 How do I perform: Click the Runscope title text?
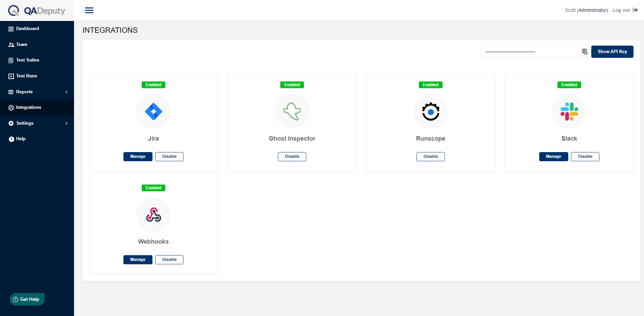pos(431,139)
